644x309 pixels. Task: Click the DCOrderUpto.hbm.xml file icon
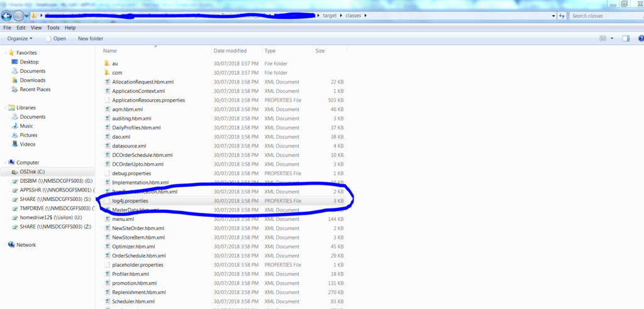pos(107,164)
